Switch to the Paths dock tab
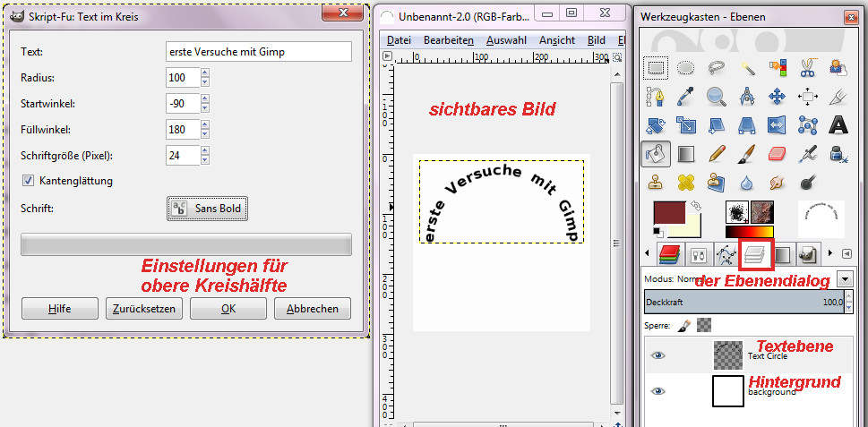This screenshot has height=427, width=868. pyautogui.click(x=726, y=254)
